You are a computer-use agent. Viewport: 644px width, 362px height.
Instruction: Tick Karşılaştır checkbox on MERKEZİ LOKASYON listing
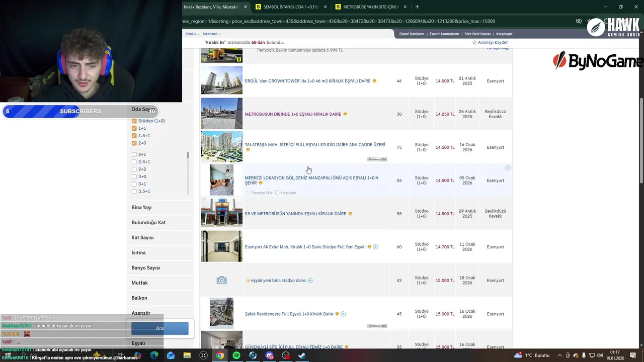pos(277,193)
